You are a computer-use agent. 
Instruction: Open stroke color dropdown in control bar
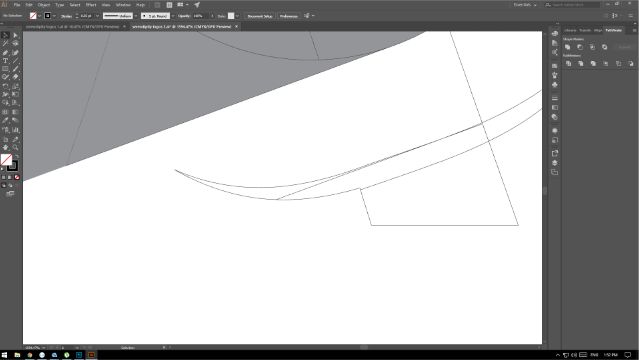tap(54, 16)
